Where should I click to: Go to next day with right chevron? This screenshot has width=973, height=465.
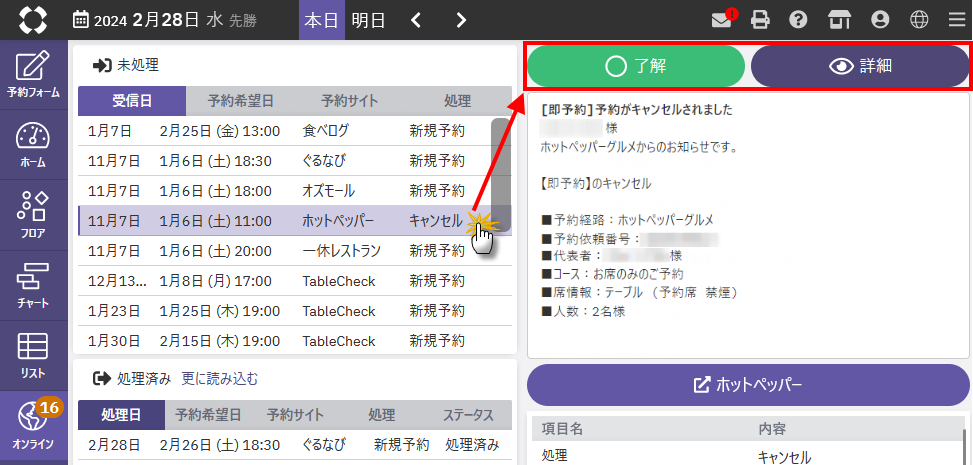(x=460, y=20)
